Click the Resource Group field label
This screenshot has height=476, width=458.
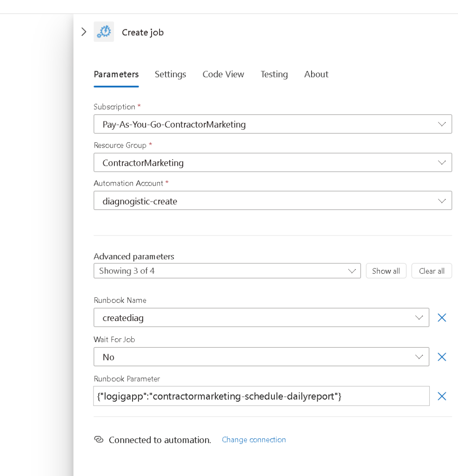point(120,146)
